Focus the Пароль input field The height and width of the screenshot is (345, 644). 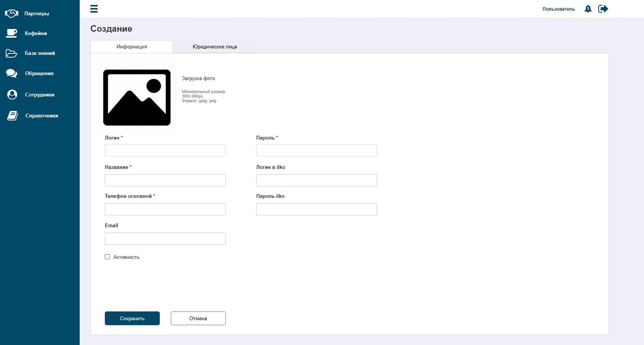pyautogui.click(x=317, y=150)
